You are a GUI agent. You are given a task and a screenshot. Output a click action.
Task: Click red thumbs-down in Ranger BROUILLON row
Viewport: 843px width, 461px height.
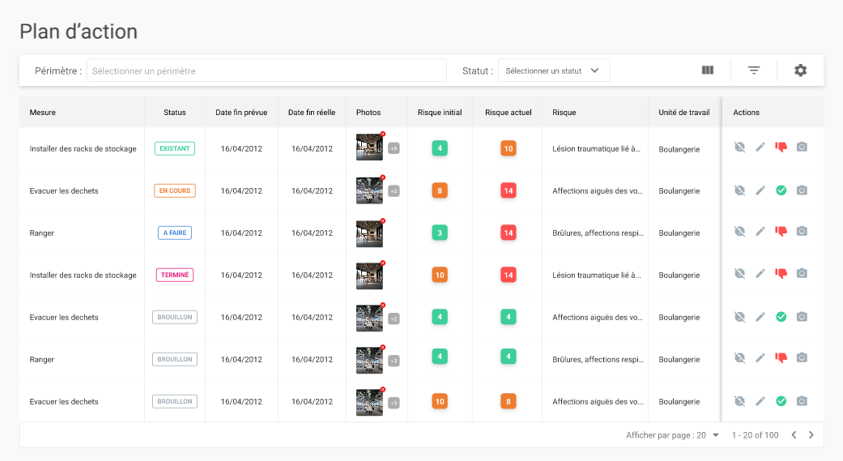[781, 358]
